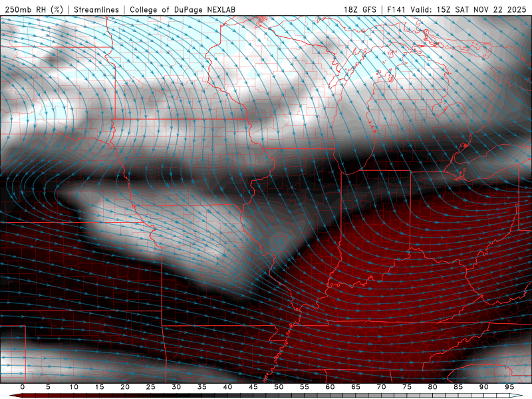Click the colorbar label '90'
Viewport: 532px width, 399px height.
[483, 387]
